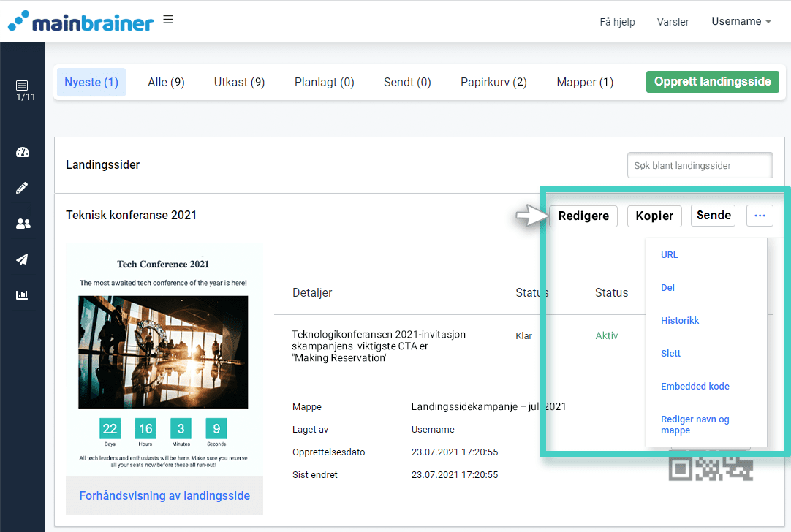Select Historikk from the options menu
The image size is (791, 532).
[x=680, y=321]
